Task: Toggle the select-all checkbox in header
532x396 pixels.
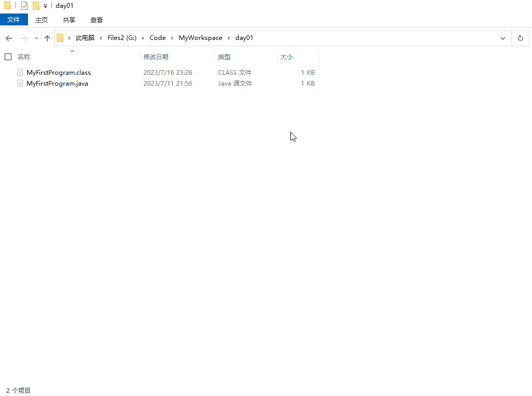Action: (8, 57)
